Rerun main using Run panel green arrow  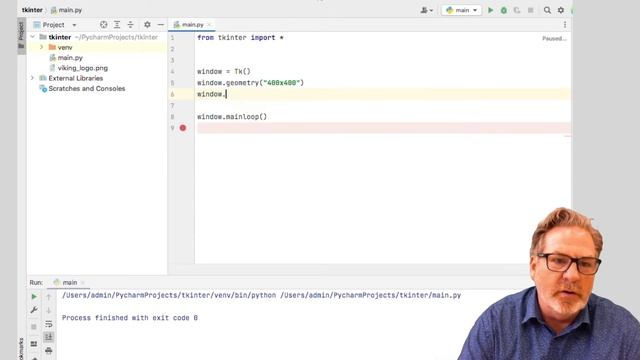(34, 297)
